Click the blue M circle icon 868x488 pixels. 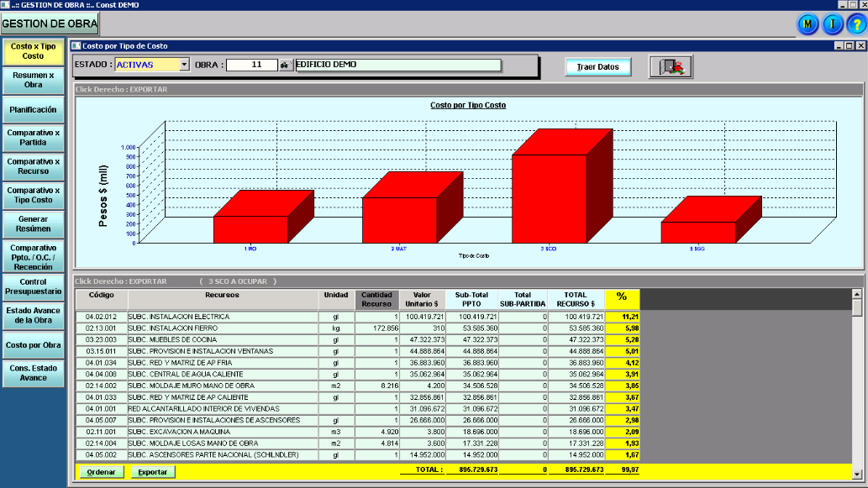point(808,24)
